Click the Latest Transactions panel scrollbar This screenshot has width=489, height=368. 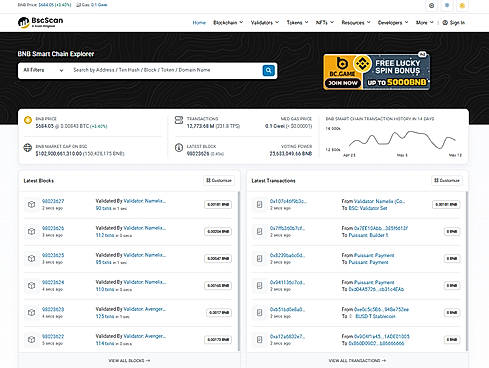tap(467, 271)
